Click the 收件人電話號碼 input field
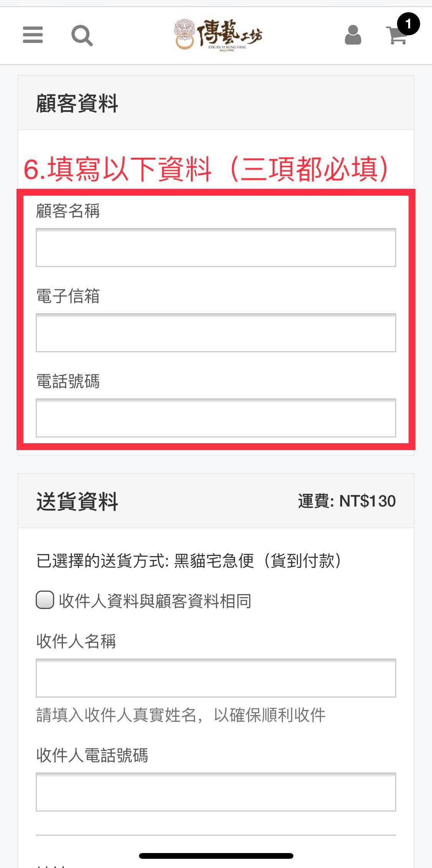This screenshot has height=868, width=432. tap(216, 792)
